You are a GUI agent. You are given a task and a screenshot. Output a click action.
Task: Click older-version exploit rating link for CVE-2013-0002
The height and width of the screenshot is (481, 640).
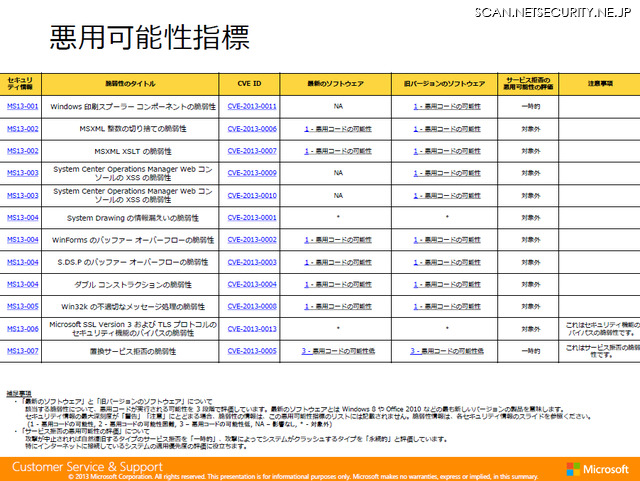click(447, 240)
